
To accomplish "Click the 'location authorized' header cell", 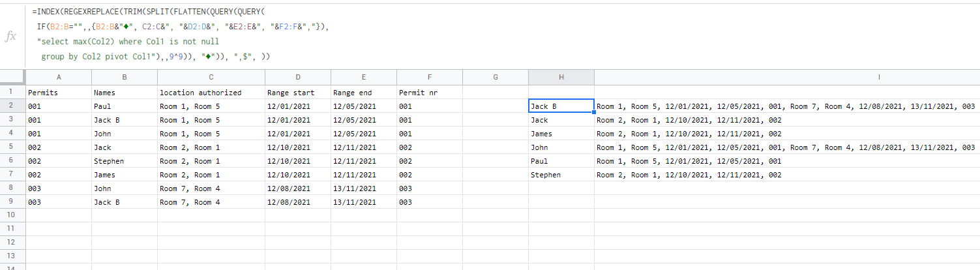I will click(211, 93).
